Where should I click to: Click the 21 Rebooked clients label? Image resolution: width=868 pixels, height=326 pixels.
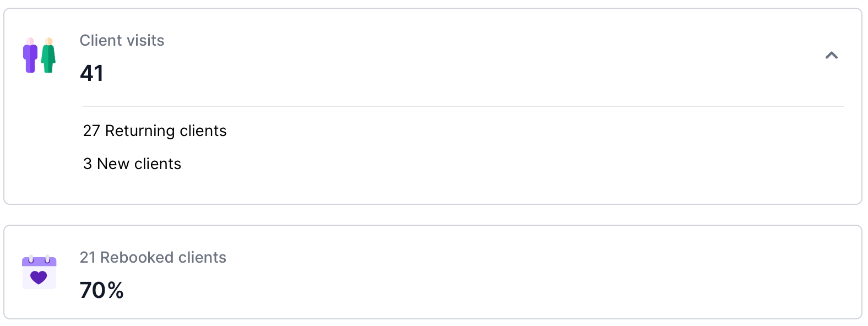coord(153,257)
